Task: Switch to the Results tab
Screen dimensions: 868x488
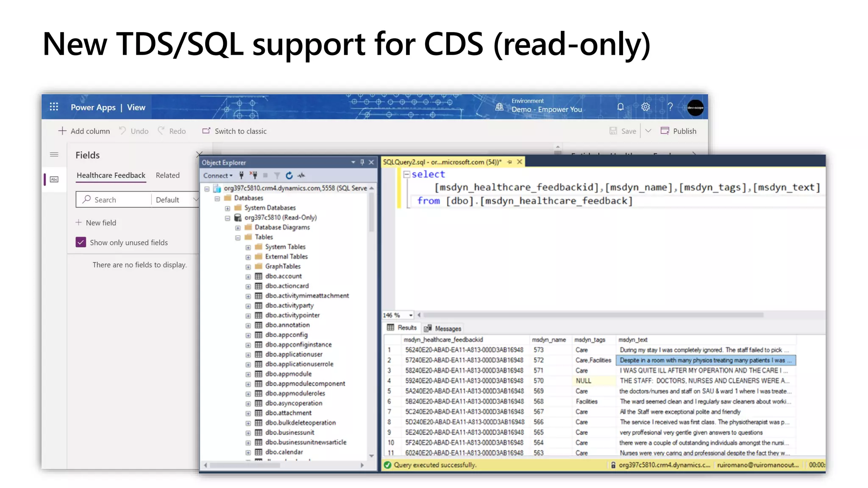Action: pos(401,327)
